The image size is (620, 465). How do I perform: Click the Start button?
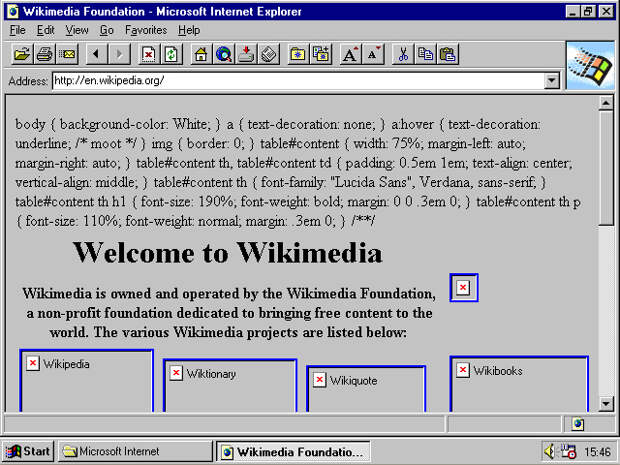click(x=28, y=451)
